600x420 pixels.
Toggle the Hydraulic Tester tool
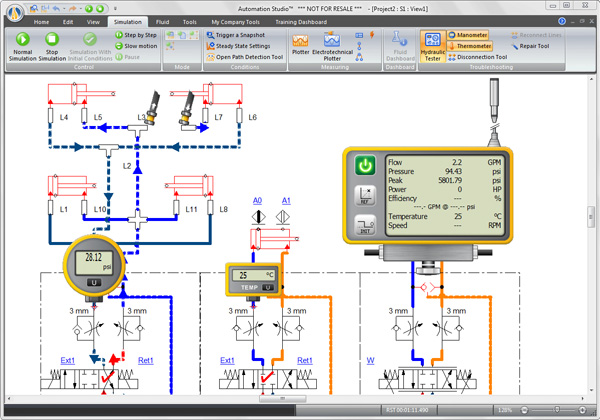[433, 47]
